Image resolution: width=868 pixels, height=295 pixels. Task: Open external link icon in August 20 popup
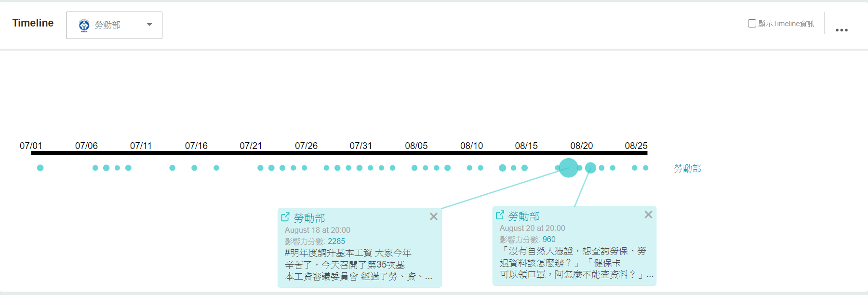click(500, 215)
